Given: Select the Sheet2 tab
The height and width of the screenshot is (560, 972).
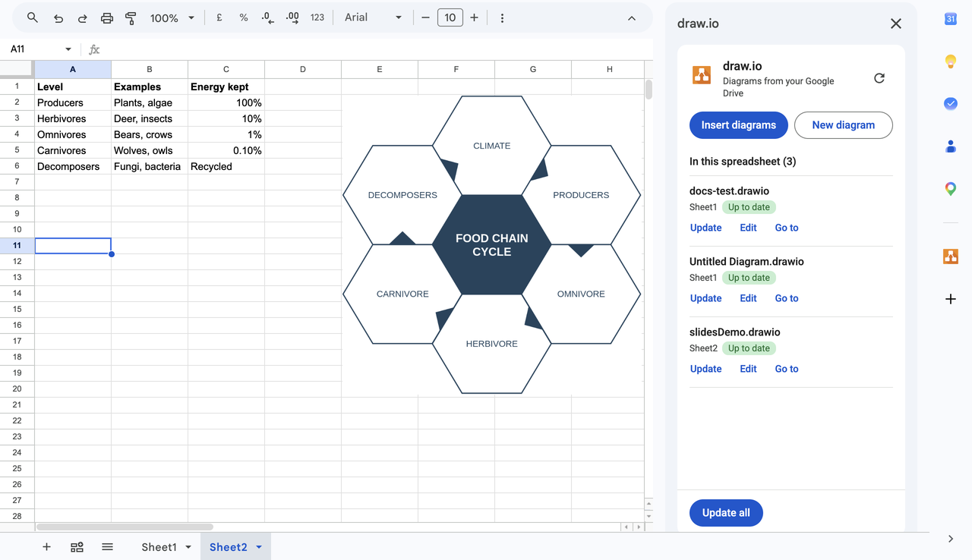Looking at the screenshot, I should point(229,547).
